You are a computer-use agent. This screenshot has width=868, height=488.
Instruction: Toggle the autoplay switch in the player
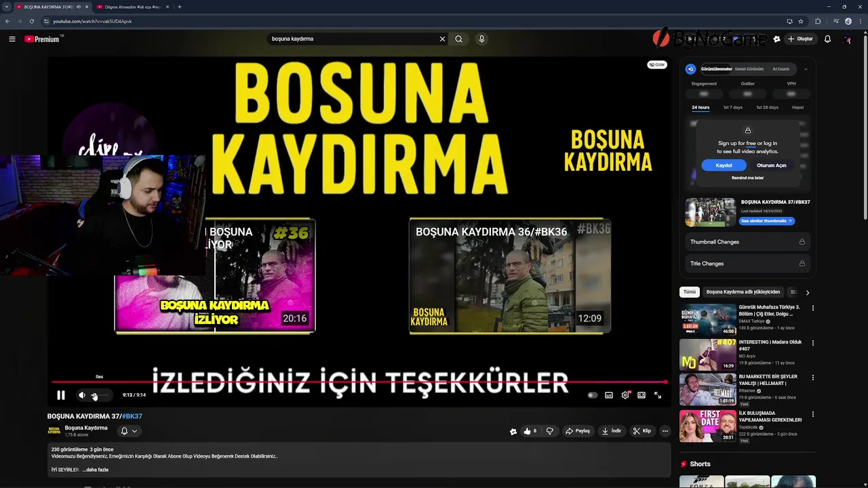pos(593,395)
